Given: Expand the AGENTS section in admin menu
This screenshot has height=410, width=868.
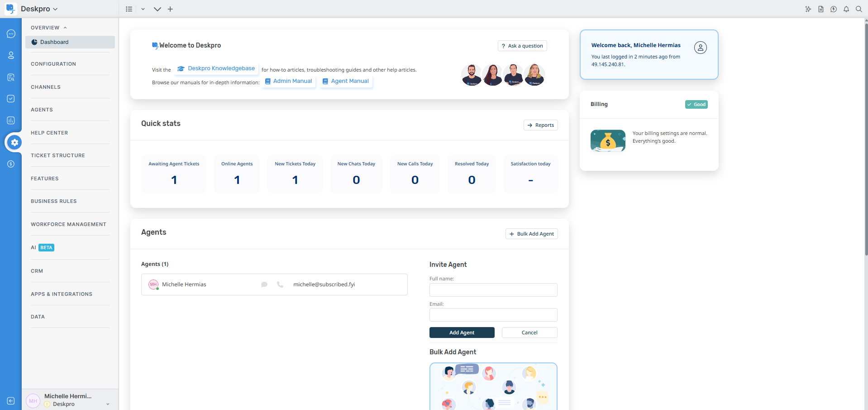Looking at the screenshot, I should 42,110.
